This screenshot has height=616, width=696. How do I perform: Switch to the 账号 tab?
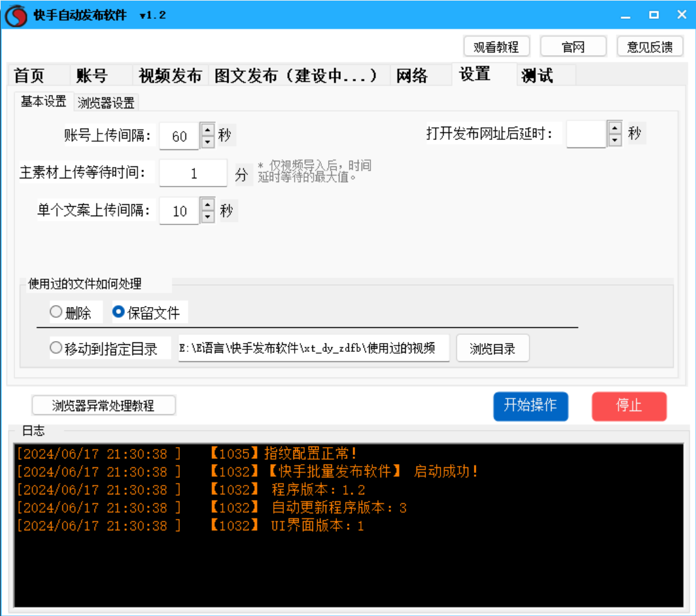click(101, 75)
